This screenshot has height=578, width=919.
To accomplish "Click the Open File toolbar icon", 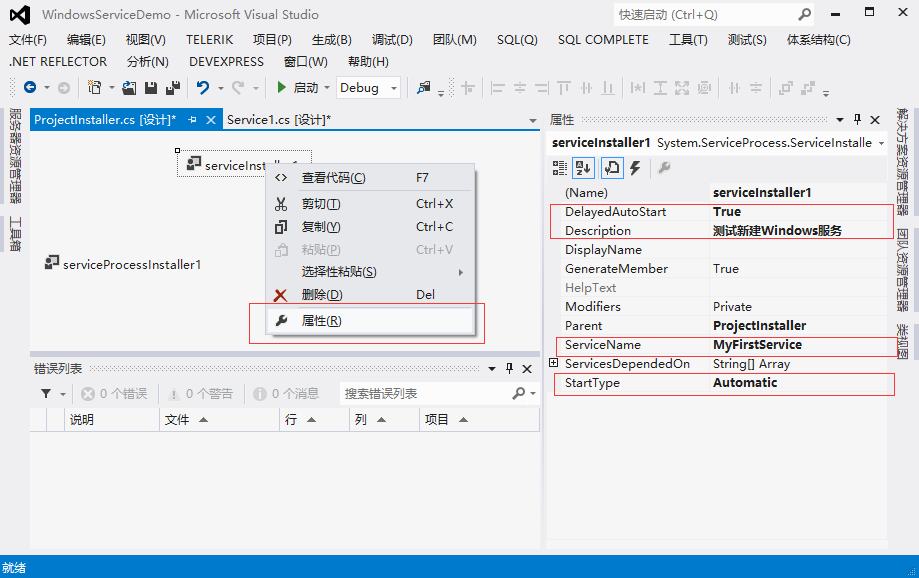I will (x=131, y=88).
